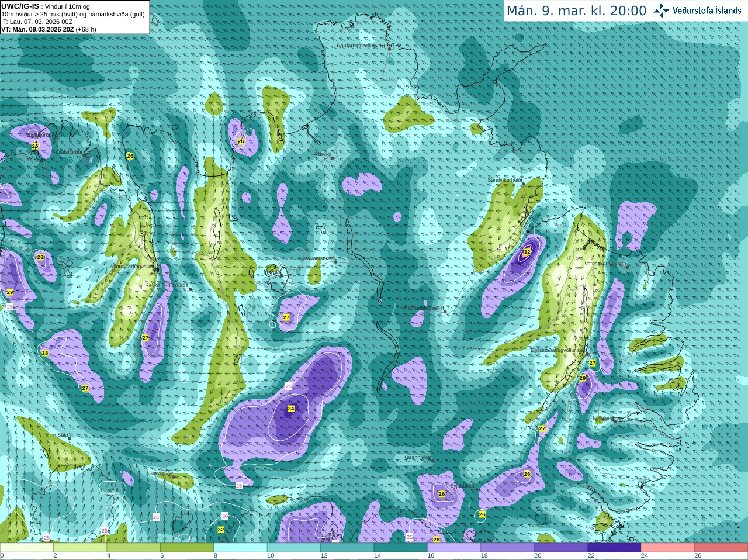Image resolution: width=748 pixels, height=560 pixels.
Task: Click the legend swatch above 26 m/s
Action: point(721,548)
